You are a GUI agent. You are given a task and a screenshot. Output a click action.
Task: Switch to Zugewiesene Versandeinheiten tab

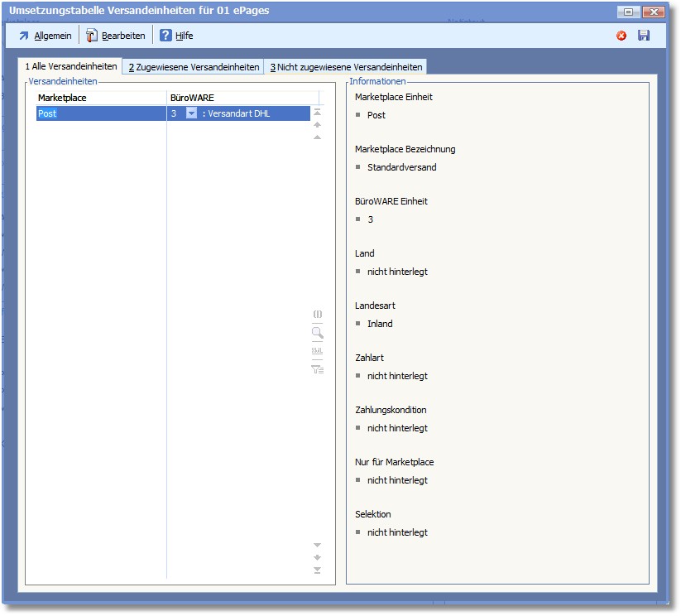click(194, 67)
